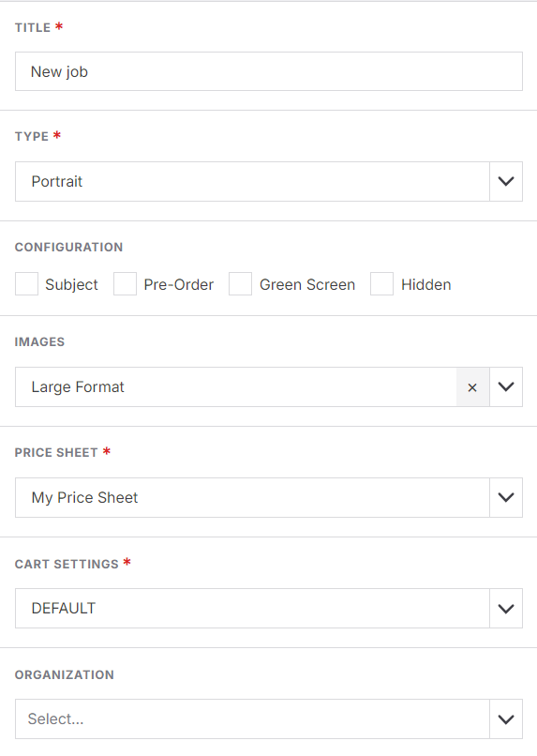Viewport: 537px width, 756px height.
Task: Click the Green Screen label text
Action: [x=307, y=285]
